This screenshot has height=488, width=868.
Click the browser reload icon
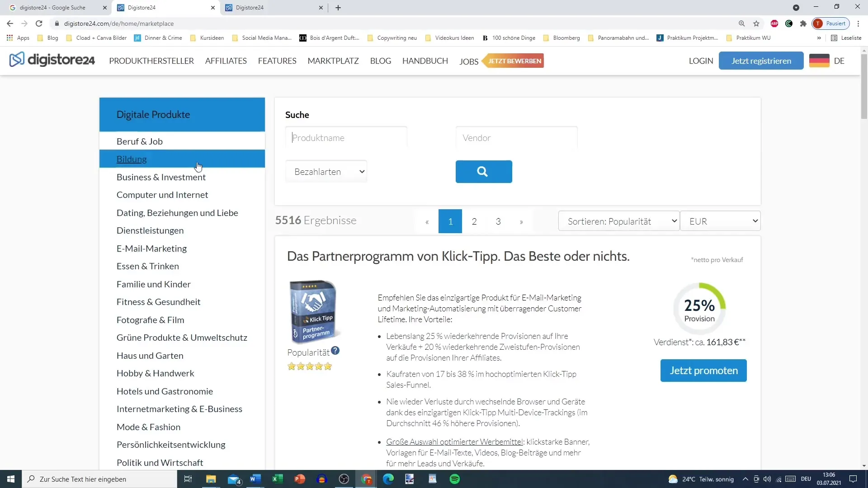(39, 23)
